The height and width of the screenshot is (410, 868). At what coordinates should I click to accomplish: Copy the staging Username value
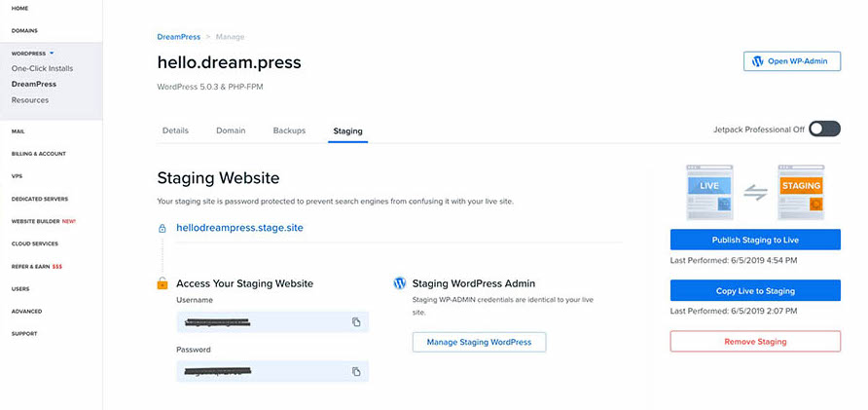point(356,322)
